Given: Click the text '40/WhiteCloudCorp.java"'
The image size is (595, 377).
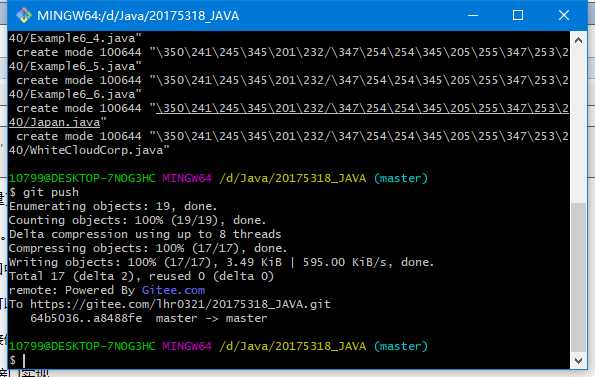Looking at the screenshot, I should (89, 150).
